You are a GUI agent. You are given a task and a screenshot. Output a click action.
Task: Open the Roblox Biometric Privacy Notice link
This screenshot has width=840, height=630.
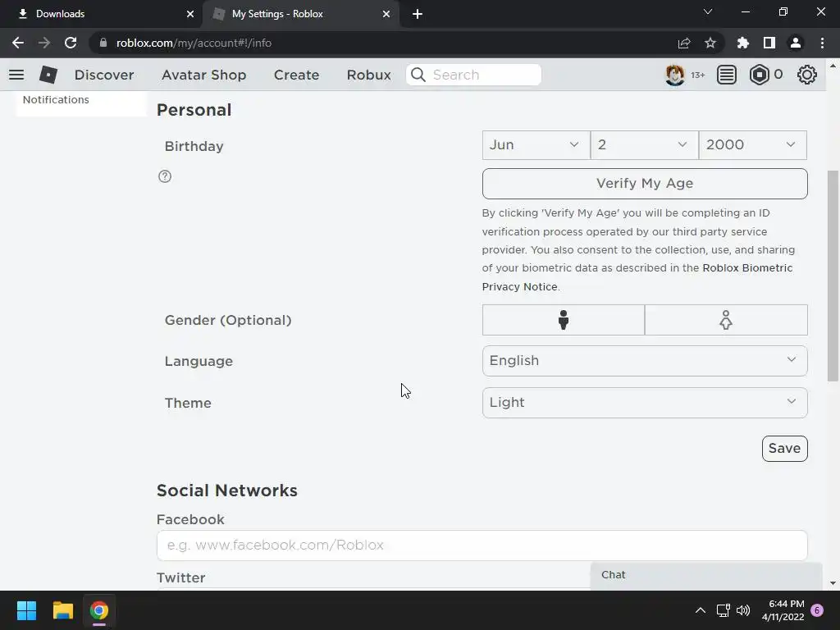tap(747, 268)
